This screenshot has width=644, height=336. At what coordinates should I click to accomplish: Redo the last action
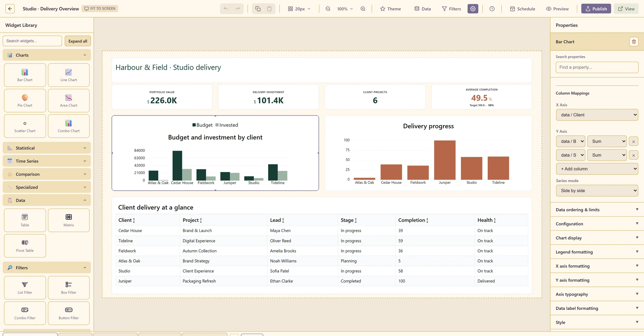pos(237,9)
